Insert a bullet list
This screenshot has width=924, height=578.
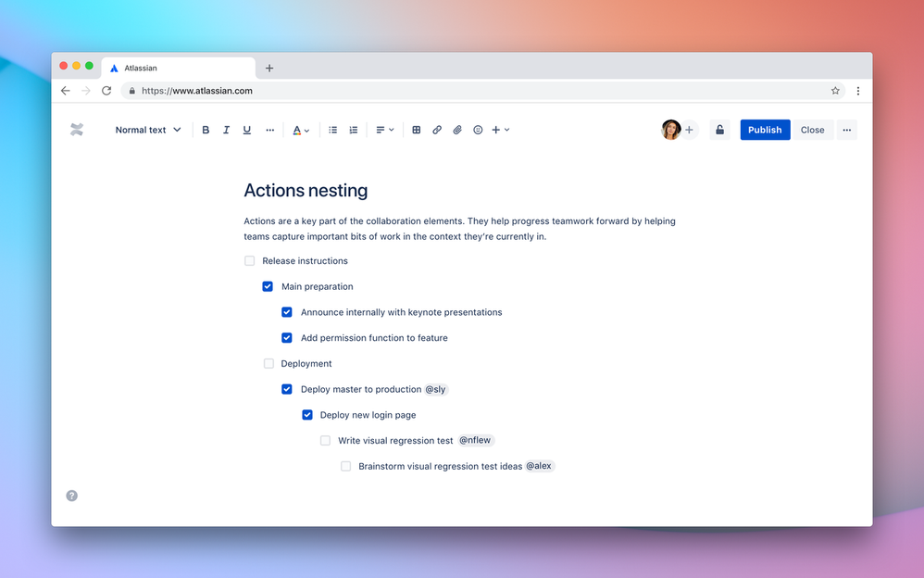[x=333, y=130]
